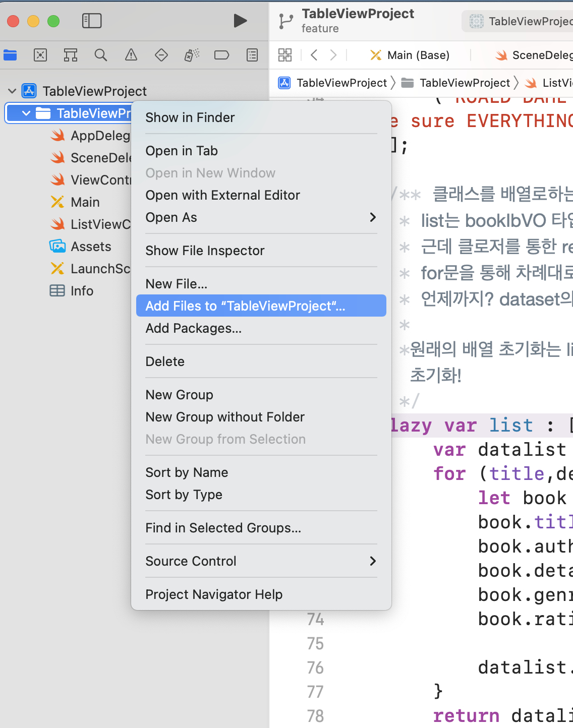Screen dimensions: 573x728
Task: Select ListViewController swift file
Action: (x=91, y=224)
